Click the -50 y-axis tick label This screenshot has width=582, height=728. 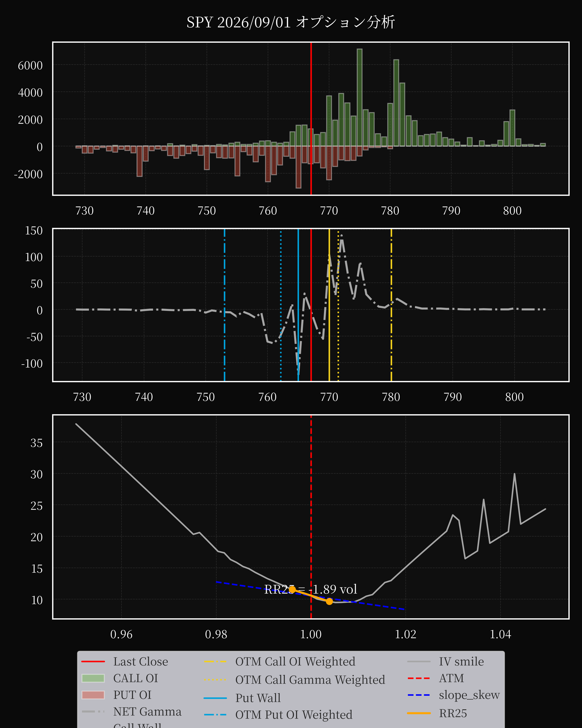click(x=35, y=337)
